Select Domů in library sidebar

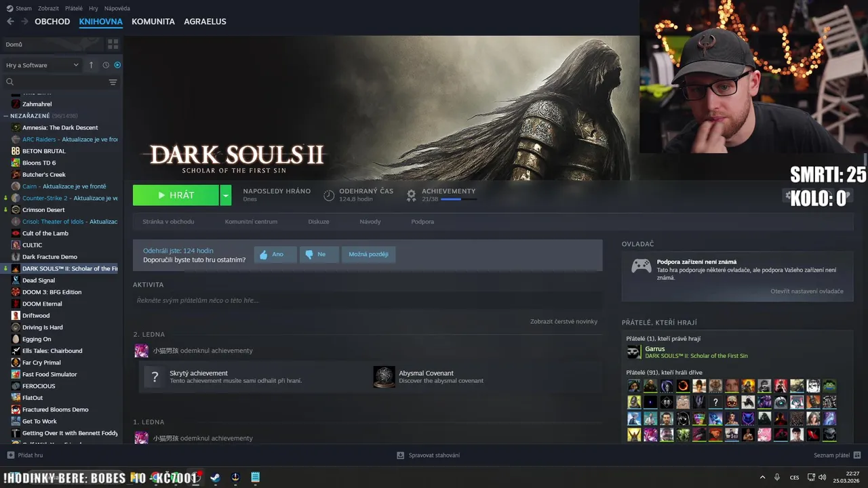pyautogui.click(x=53, y=44)
